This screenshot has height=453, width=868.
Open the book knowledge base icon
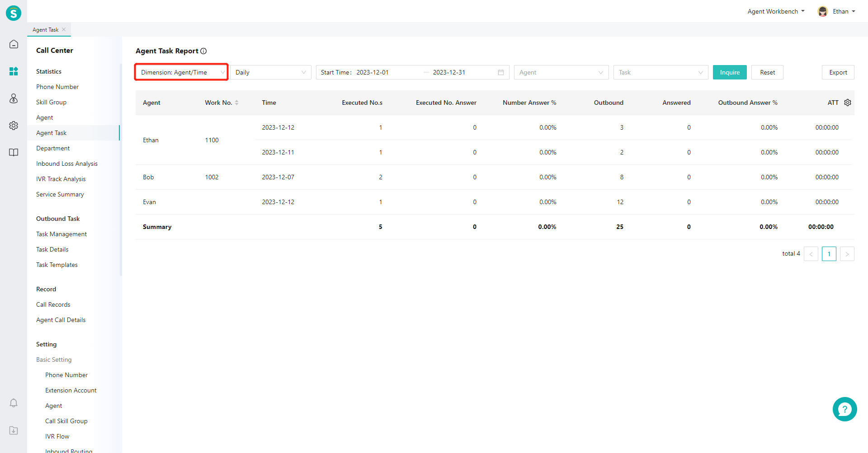tap(14, 153)
